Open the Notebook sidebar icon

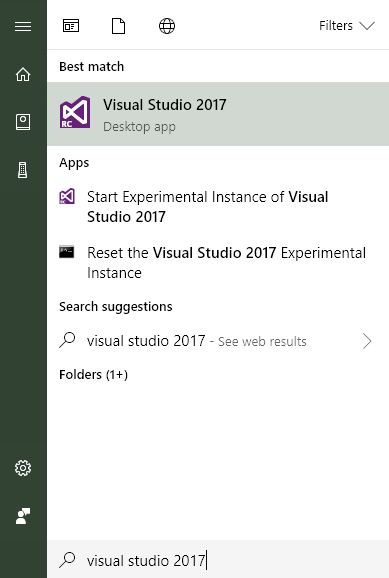pyautogui.click(x=23, y=122)
